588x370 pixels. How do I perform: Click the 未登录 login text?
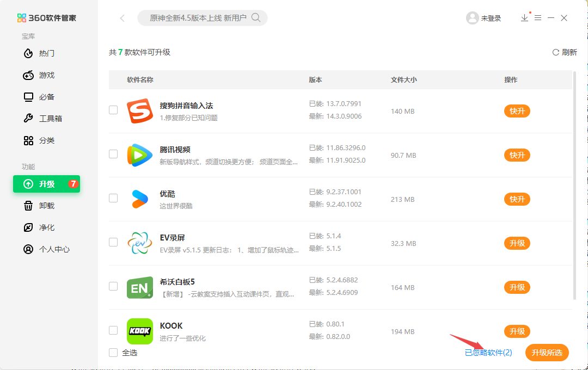point(491,18)
